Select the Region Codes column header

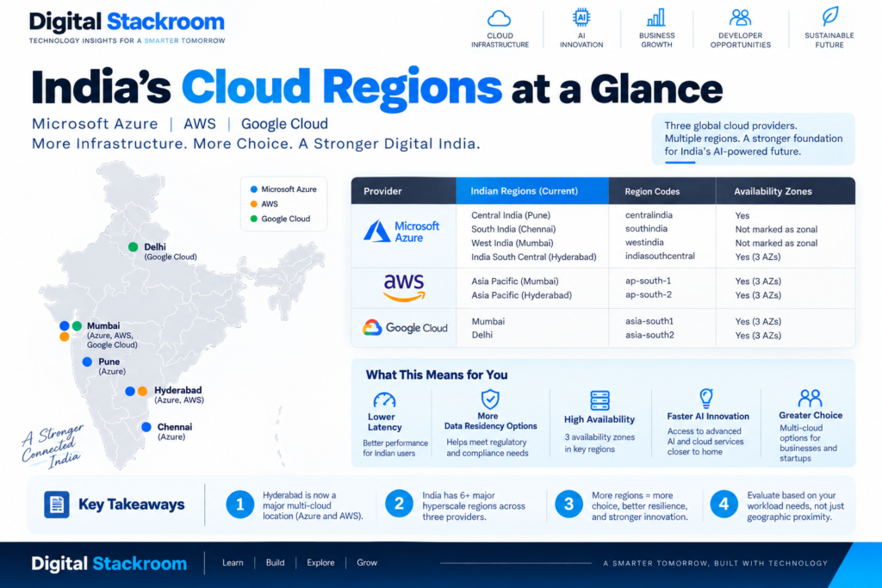pyautogui.click(x=662, y=191)
